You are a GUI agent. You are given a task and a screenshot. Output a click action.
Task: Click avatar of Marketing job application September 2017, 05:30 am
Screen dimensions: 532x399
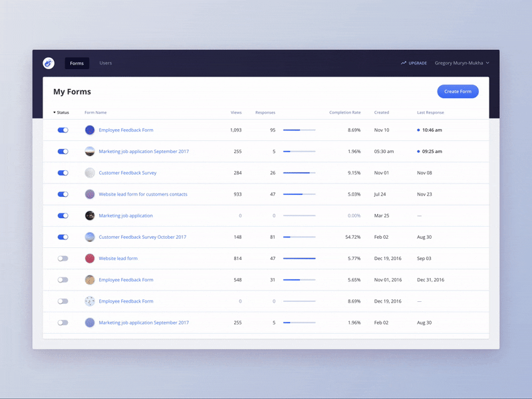[90, 152]
